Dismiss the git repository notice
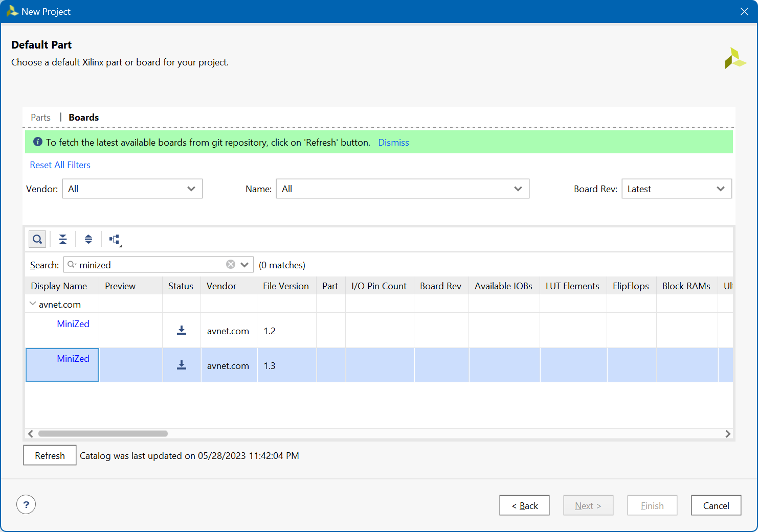This screenshot has width=758, height=532. [x=393, y=143]
